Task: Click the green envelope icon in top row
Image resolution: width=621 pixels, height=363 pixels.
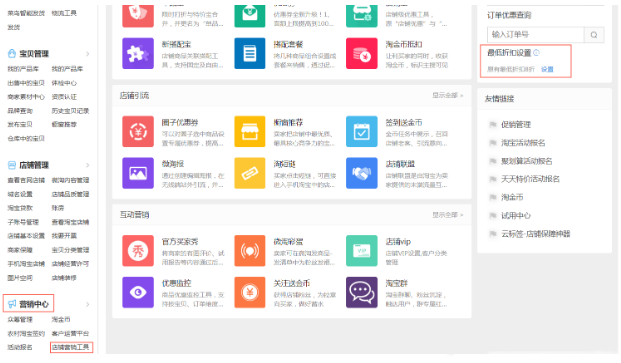Action: (x=250, y=16)
